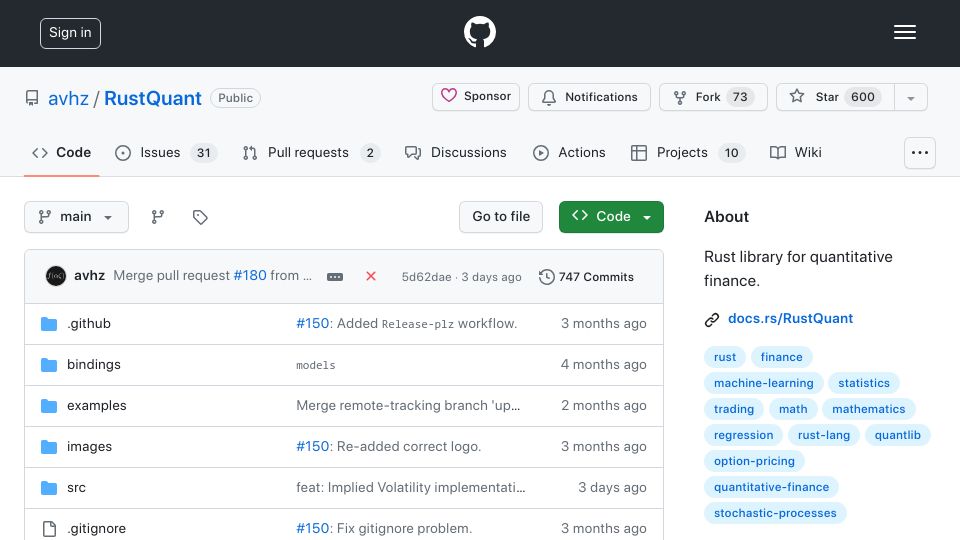View tags via the tag icon
960x540 pixels.
point(200,217)
